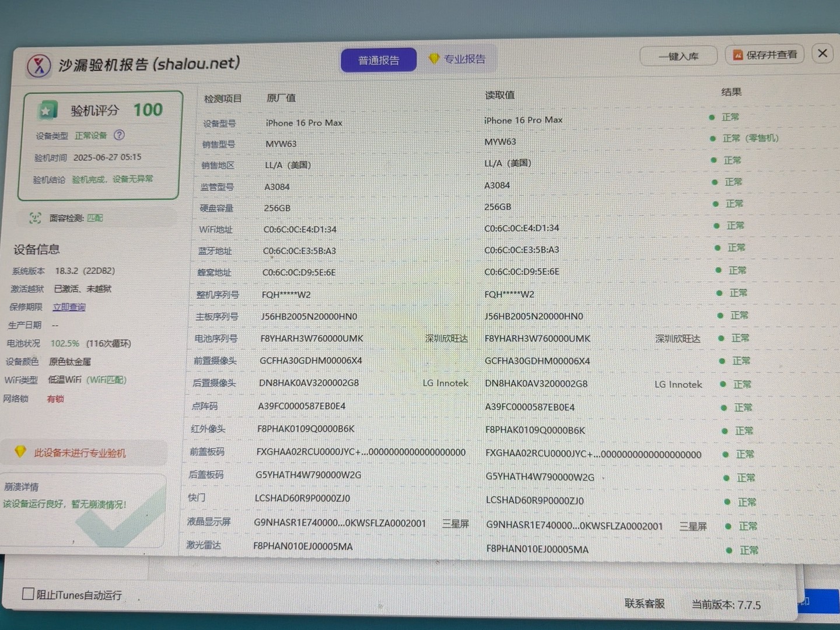Click 原厂值 dot projector code A39FC0000587EB0E4
This screenshot has height=630, width=840.
pyautogui.click(x=302, y=406)
